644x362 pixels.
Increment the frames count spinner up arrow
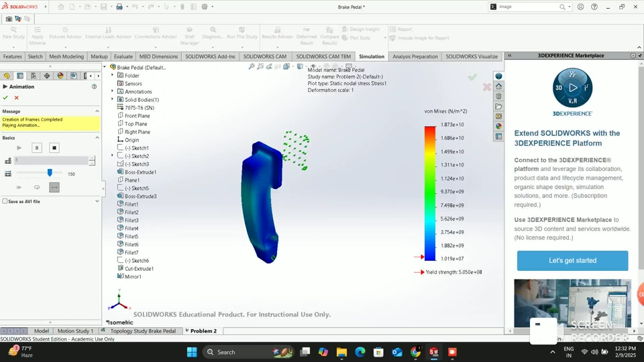pyautogui.click(x=92, y=158)
